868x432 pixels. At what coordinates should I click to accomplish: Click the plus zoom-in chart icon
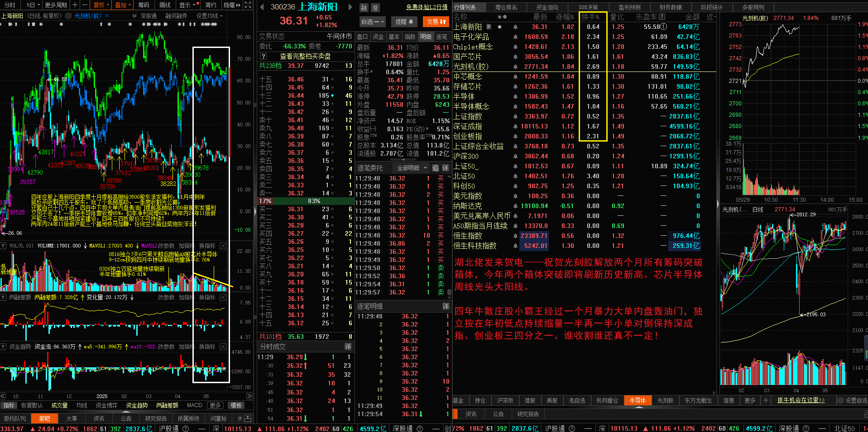(x=75, y=5)
